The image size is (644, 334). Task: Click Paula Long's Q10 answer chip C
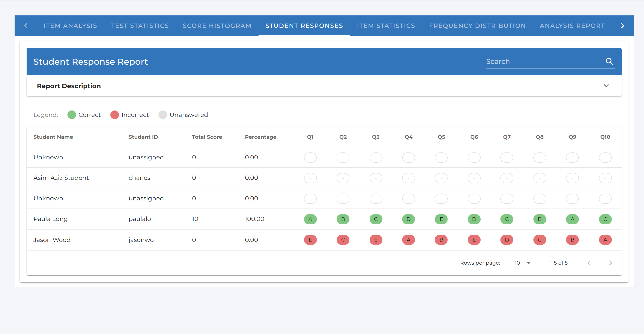pos(605,219)
